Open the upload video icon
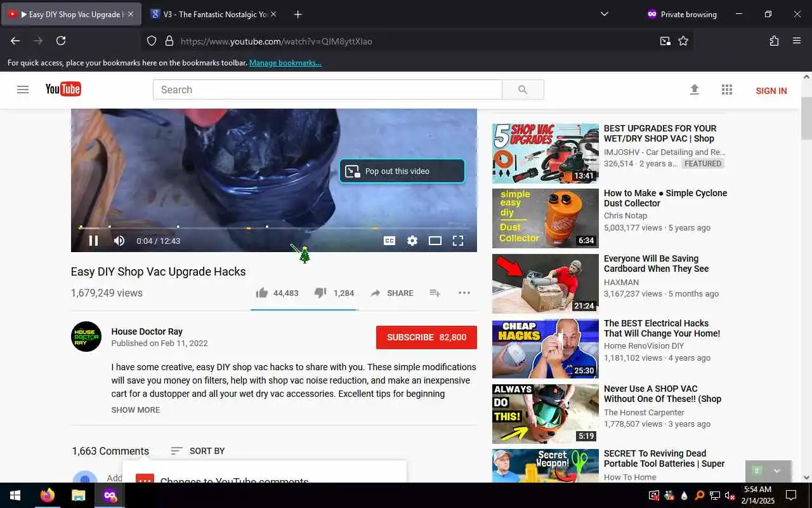This screenshot has width=812, height=508. [x=695, y=90]
